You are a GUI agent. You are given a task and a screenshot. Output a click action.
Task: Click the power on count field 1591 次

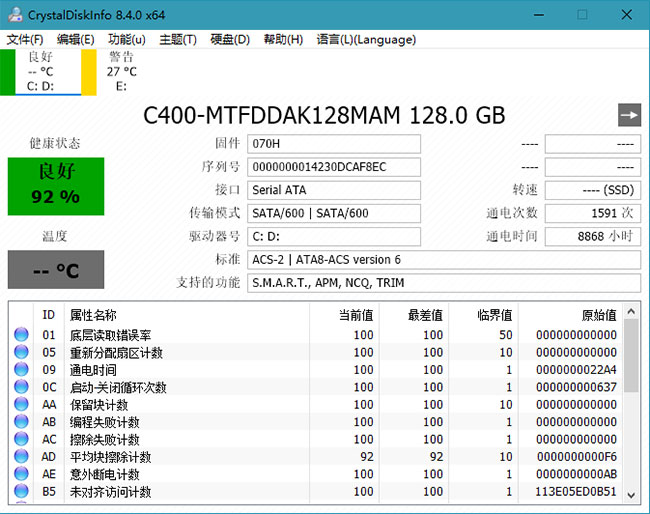pos(593,213)
